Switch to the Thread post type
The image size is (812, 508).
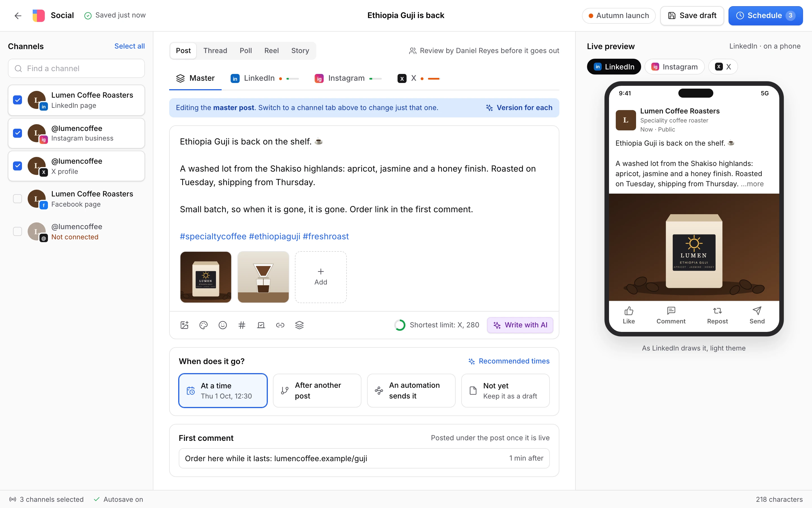215,51
